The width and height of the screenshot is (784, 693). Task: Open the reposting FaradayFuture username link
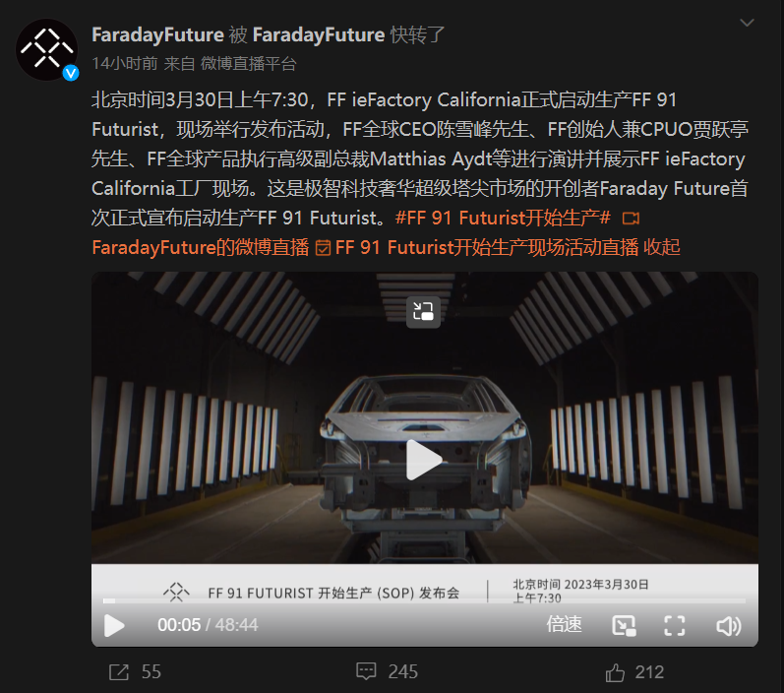[x=319, y=35]
